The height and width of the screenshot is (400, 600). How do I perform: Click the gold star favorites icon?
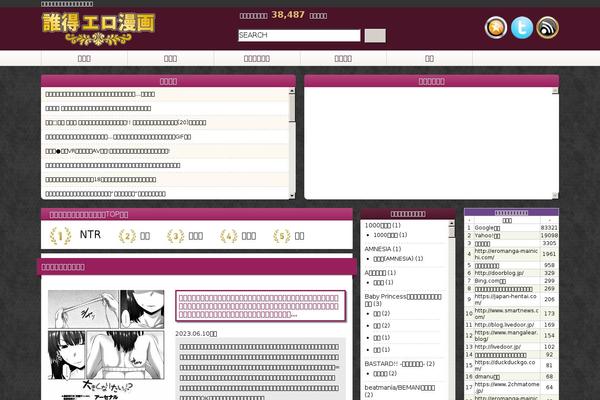496,28
